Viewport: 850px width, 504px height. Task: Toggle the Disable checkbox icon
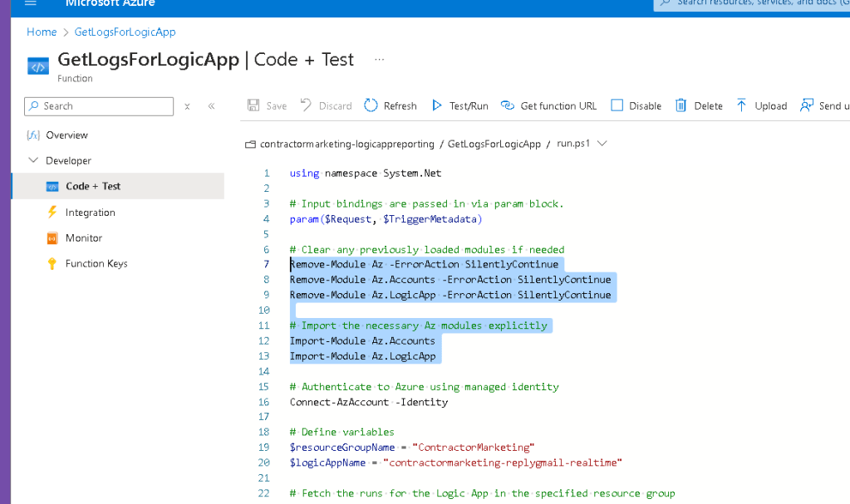[617, 105]
